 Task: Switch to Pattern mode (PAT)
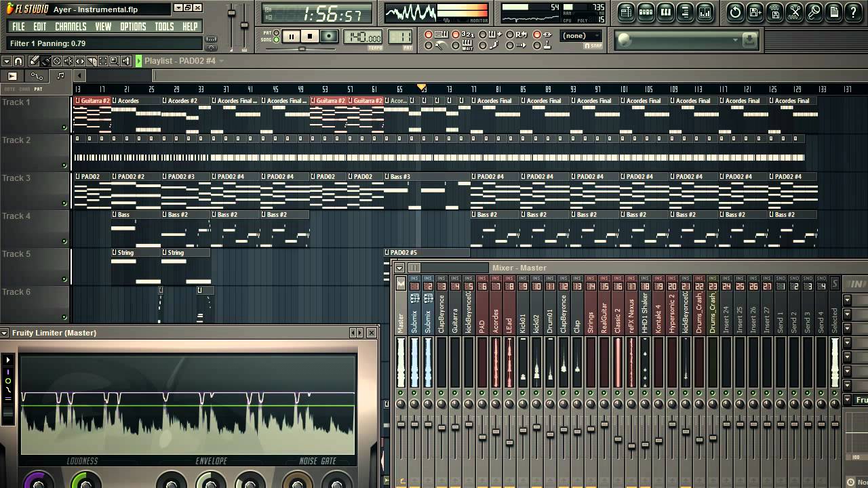[x=276, y=32]
